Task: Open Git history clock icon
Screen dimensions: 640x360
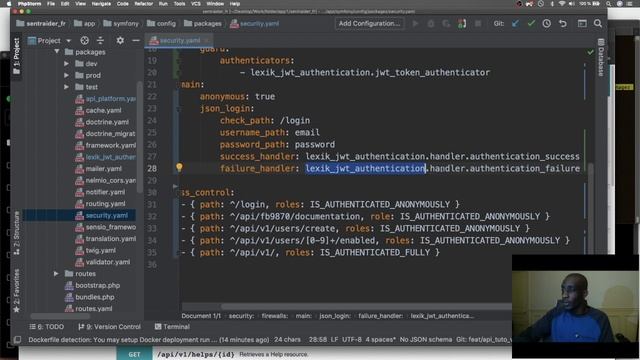Action: pos(547,24)
